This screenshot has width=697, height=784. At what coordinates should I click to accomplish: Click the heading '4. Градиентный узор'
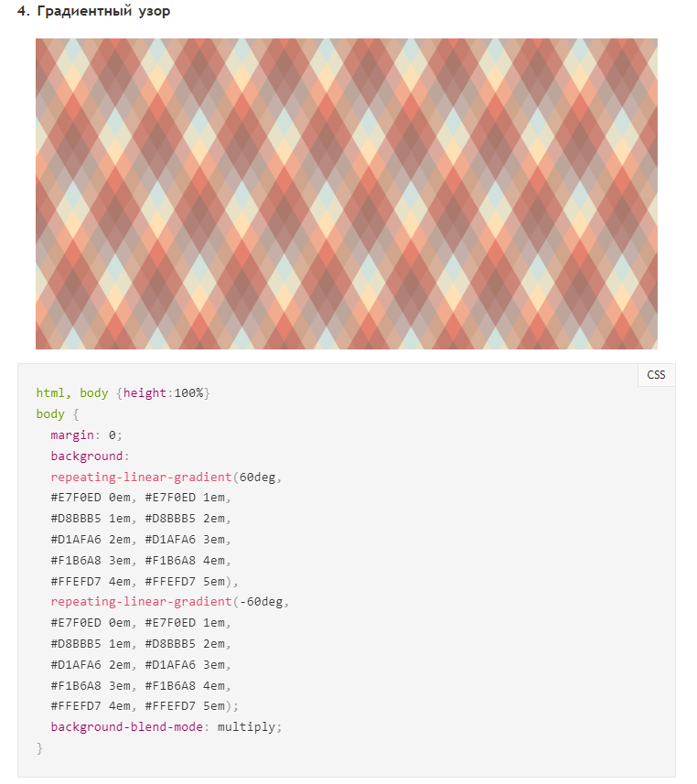[94, 11]
